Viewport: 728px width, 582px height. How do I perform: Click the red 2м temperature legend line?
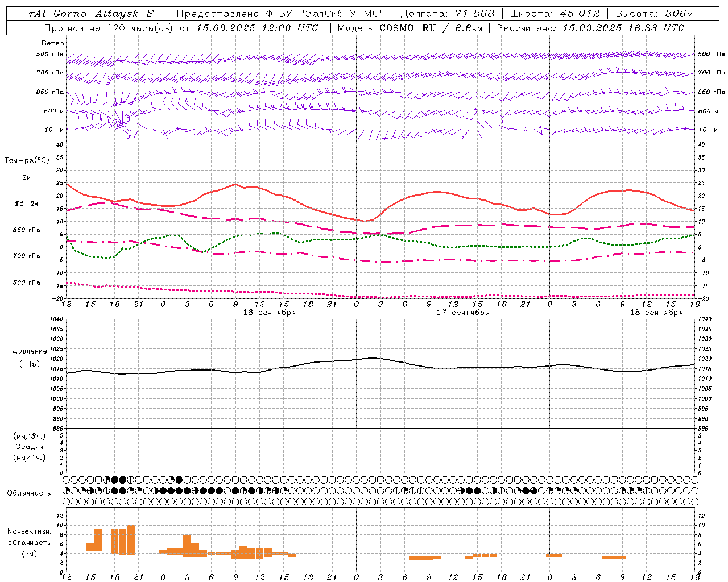pos(26,184)
